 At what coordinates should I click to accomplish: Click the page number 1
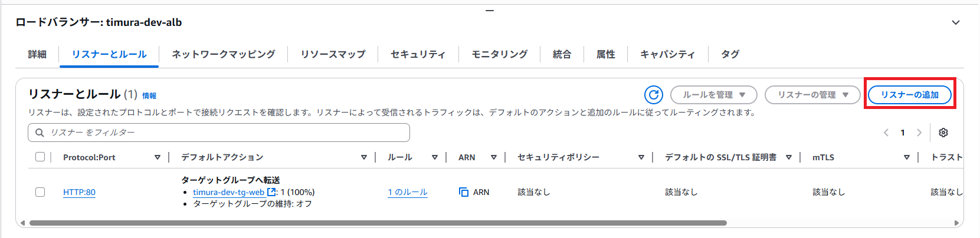(903, 133)
